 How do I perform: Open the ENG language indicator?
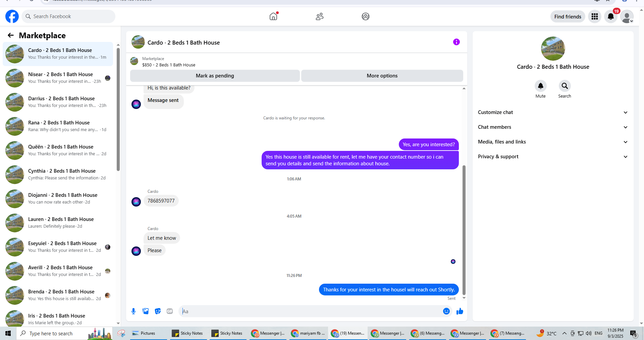pos(599,333)
